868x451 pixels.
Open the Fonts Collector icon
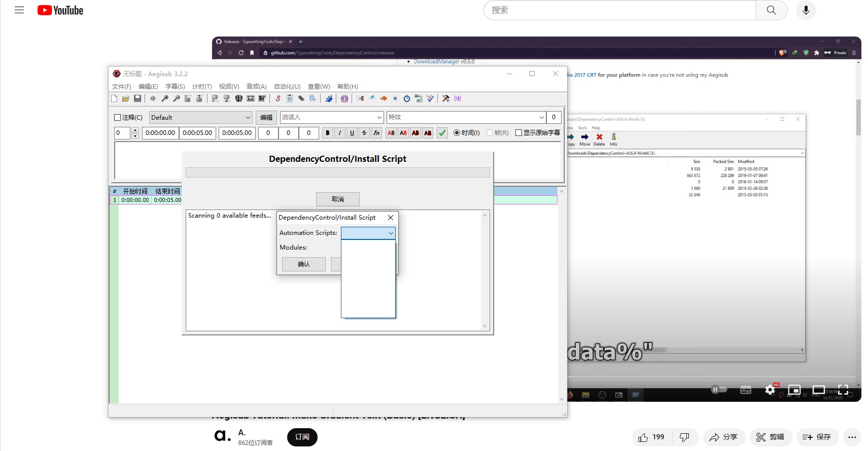click(313, 98)
